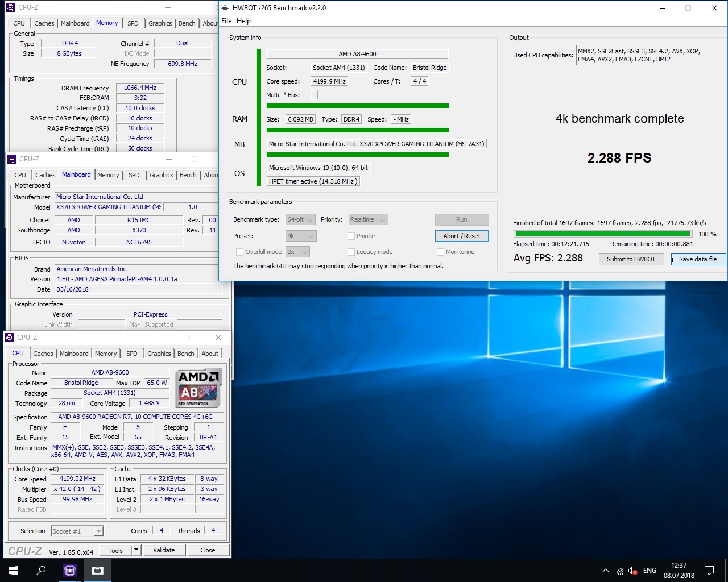
Task: Switch to Caches tab in bottom CPU-Z window
Action: pyautogui.click(x=43, y=354)
